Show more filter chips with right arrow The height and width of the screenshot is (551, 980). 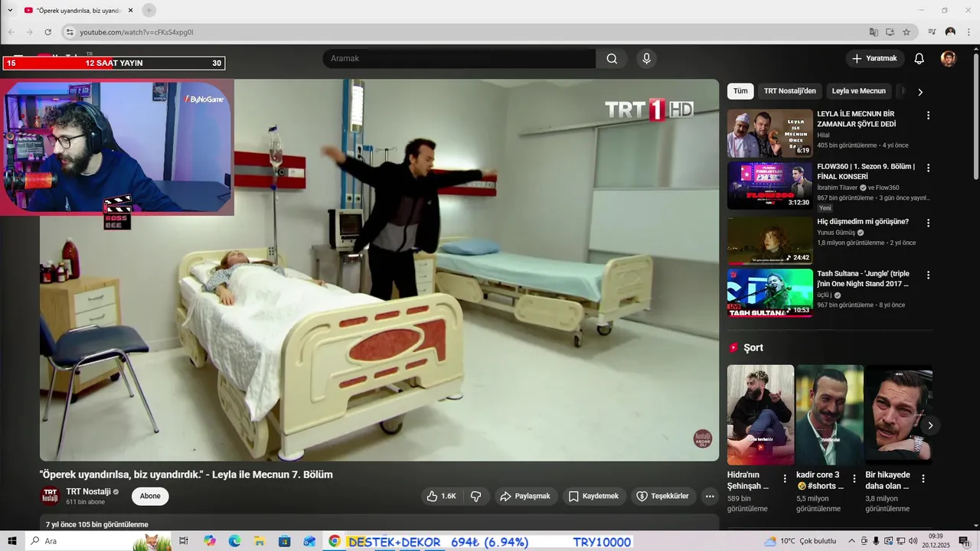(x=920, y=92)
